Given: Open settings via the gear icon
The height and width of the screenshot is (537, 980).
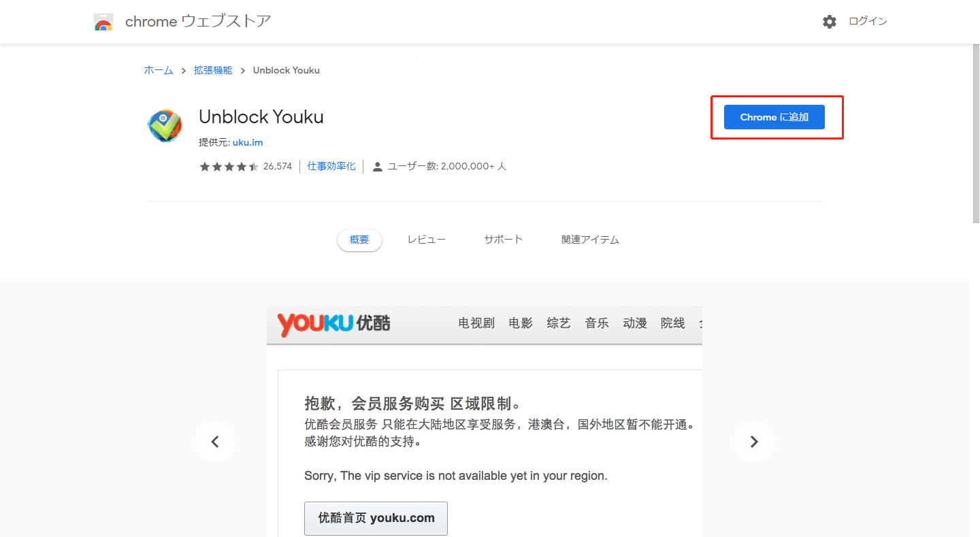Looking at the screenshot, I should pos(829,22).
